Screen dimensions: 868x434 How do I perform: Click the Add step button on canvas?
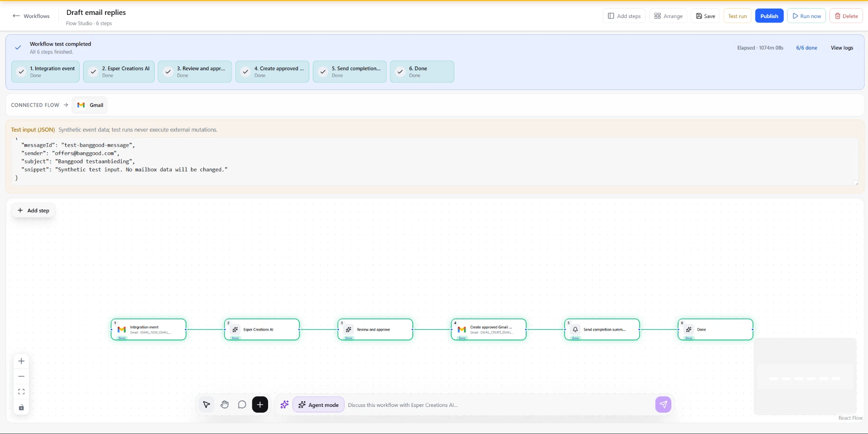point(33,210)
